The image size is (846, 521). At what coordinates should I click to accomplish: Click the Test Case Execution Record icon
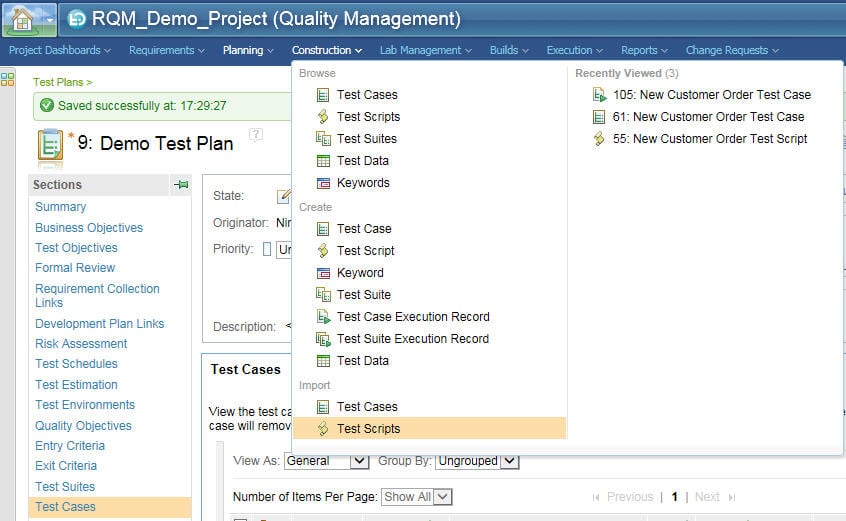[x=323, y=317]
